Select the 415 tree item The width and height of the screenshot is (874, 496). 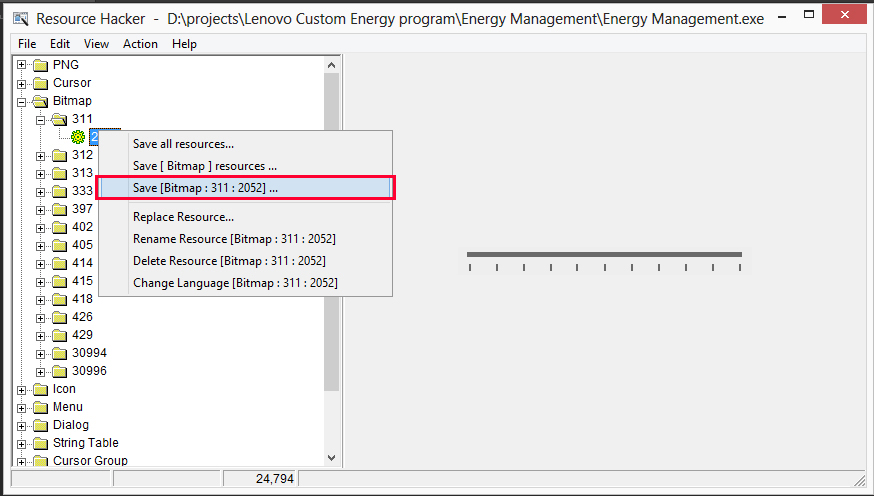click(82, 281)
